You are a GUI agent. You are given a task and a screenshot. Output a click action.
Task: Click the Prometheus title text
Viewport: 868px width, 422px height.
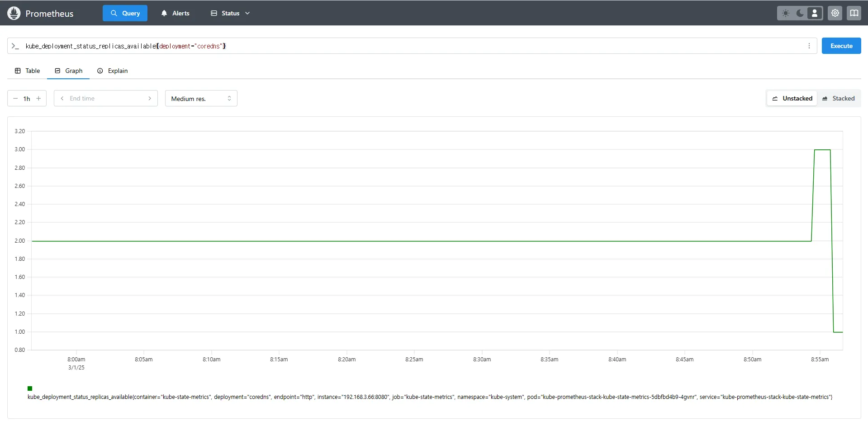[49, 14]
